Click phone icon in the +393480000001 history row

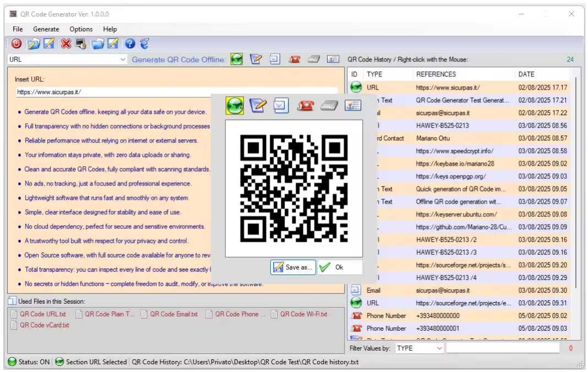(x=356, y=329)
